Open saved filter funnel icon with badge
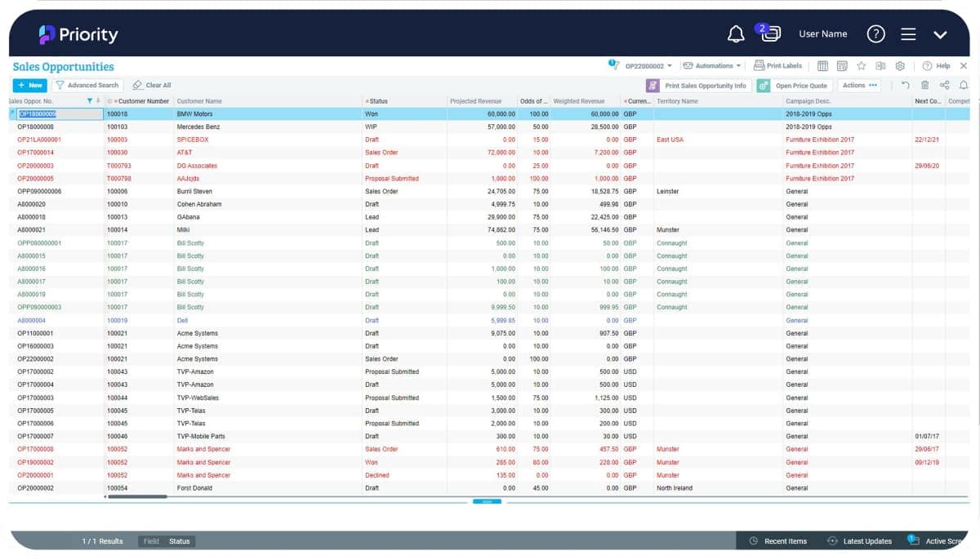Image resolution: width=980 pixels, height=560 pixels. click(x=613, y=64)
